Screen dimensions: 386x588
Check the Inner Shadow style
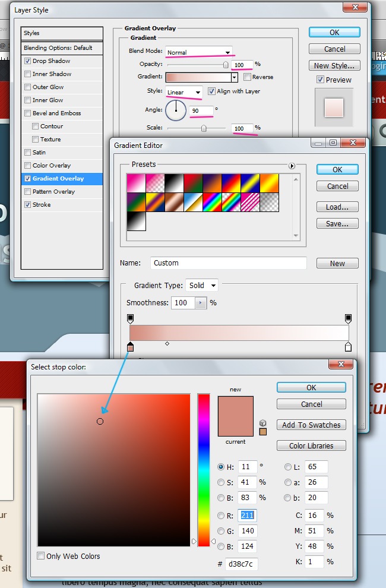pyautogui.click(x=28, y=74)
